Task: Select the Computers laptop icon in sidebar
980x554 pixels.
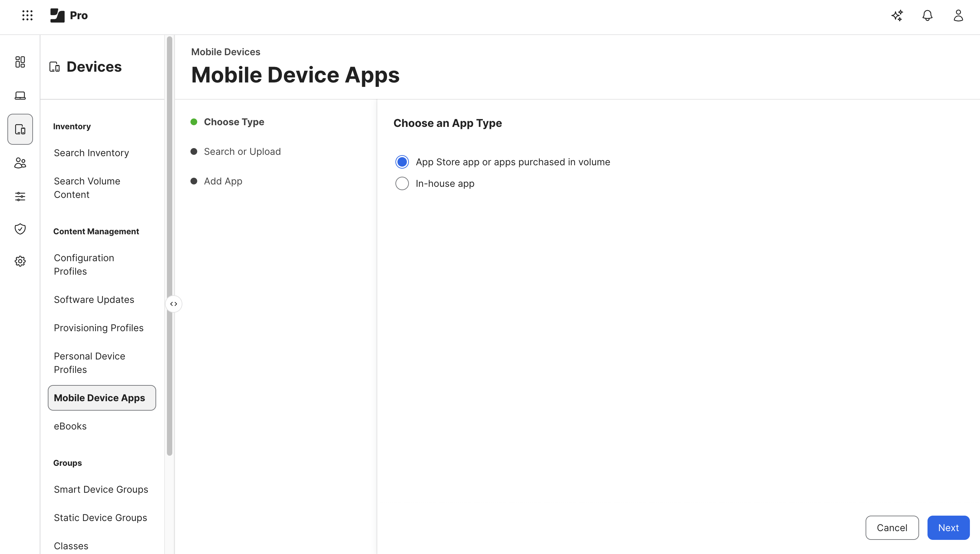Action: pyautogui.click(x=20, y=96)
